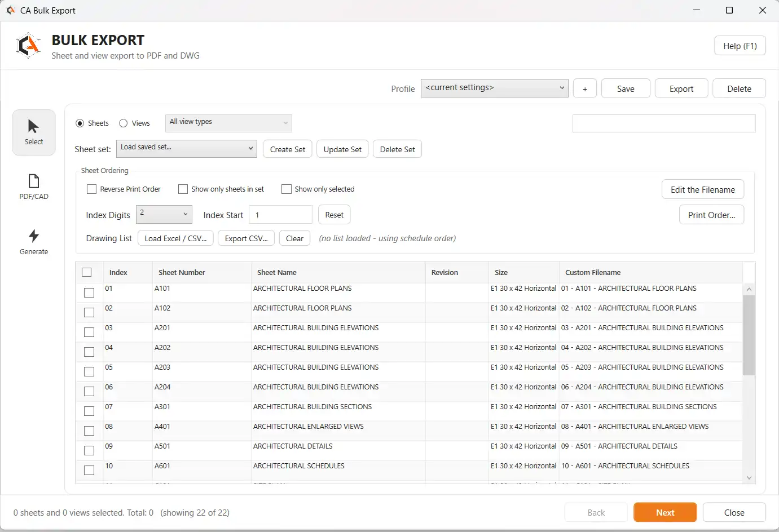Screen dimensions: 779x532
Task: Enable Reverse Print Order checkbox
Action: [91, 189]
